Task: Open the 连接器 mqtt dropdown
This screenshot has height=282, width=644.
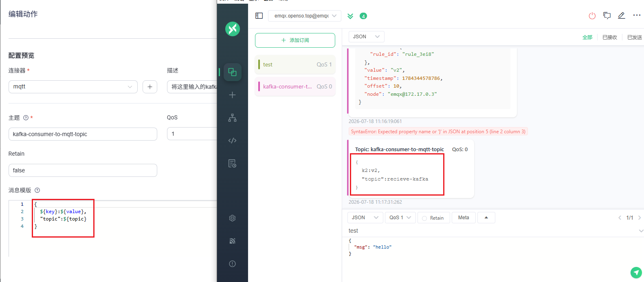Action: (x=73, y=87)
